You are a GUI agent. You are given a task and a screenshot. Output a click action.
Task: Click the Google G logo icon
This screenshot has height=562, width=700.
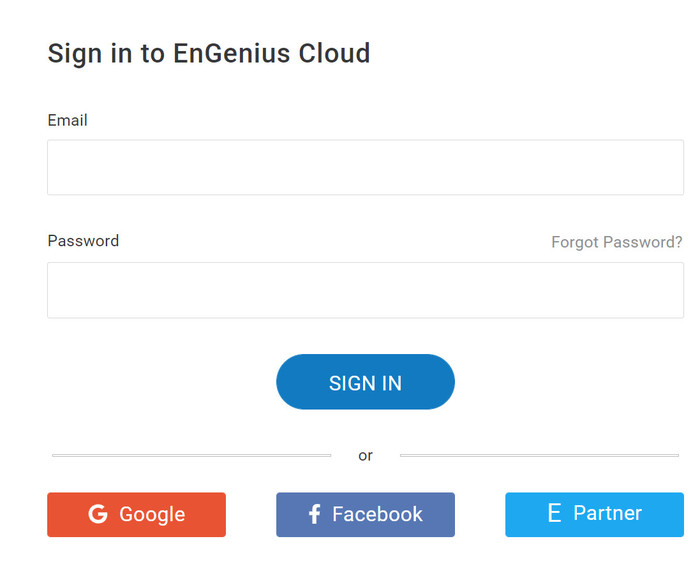(x=97, y=514)
